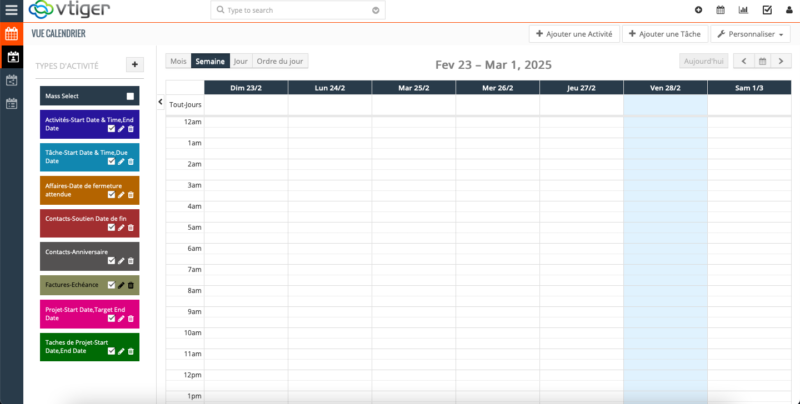Open the user profile icon
Screen dimensions: 800x404
click(x=789, y=10)
